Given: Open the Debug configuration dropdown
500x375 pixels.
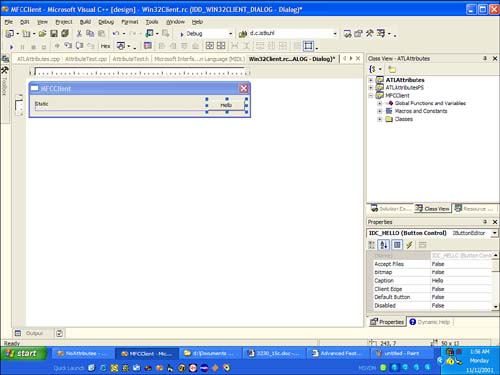Looking at the screenshot, I should tap(230, 34).
